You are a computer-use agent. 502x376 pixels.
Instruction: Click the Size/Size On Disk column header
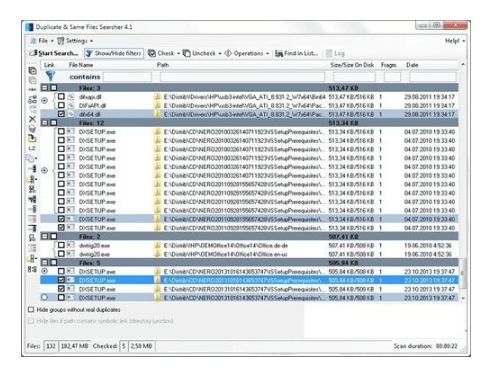352,65
